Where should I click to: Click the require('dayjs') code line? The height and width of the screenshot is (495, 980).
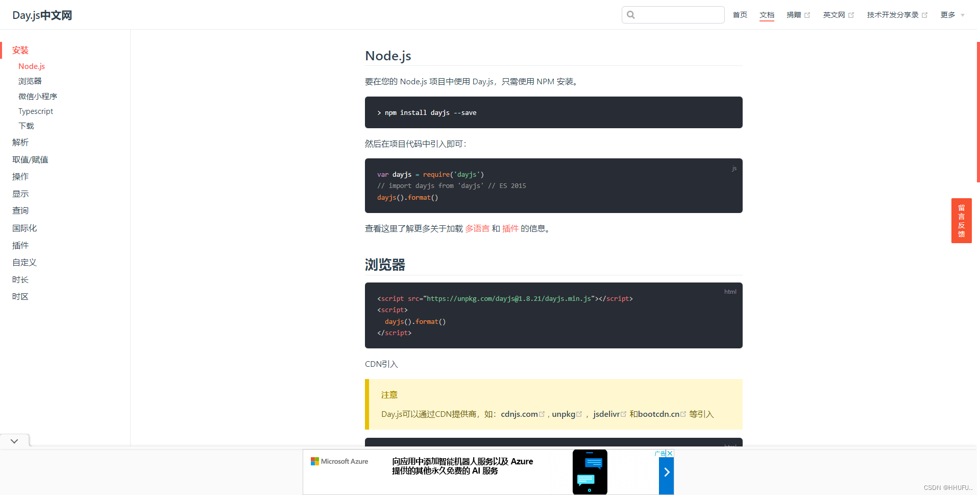(x=430, y=174)
